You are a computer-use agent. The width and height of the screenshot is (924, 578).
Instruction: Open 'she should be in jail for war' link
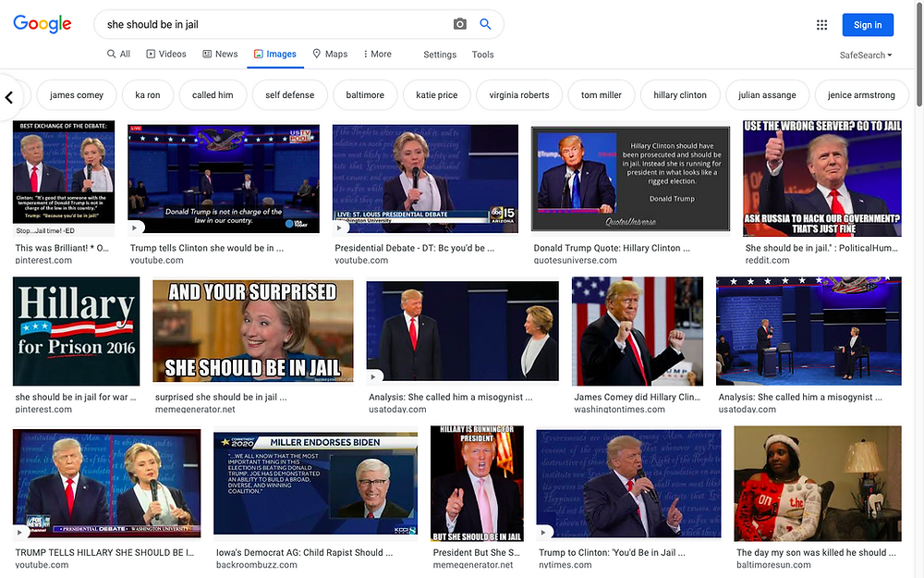[76, 397]
